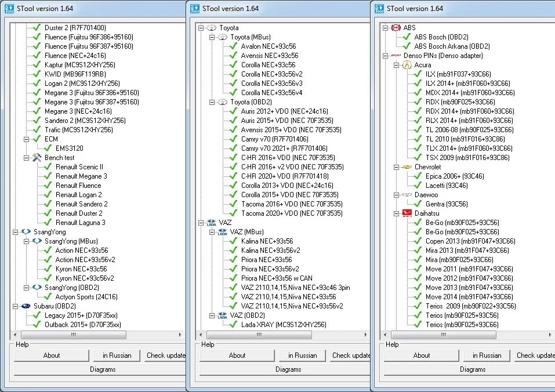Click horizontal scrollbar thumb in left window
Image resolution: width=555 pixels, height=392 pixels.
tap(73, 335)
